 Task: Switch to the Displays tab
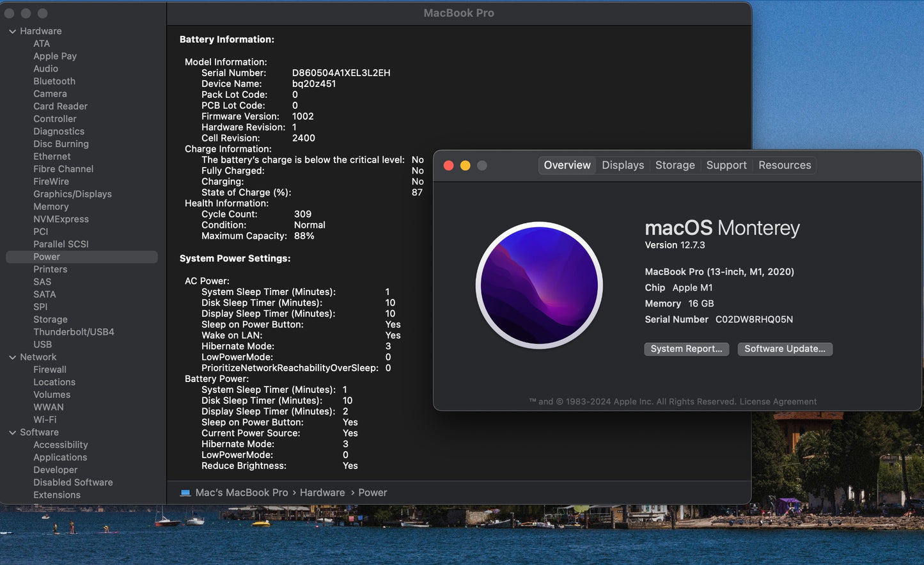pyautogui.click(x=622, y=165)
